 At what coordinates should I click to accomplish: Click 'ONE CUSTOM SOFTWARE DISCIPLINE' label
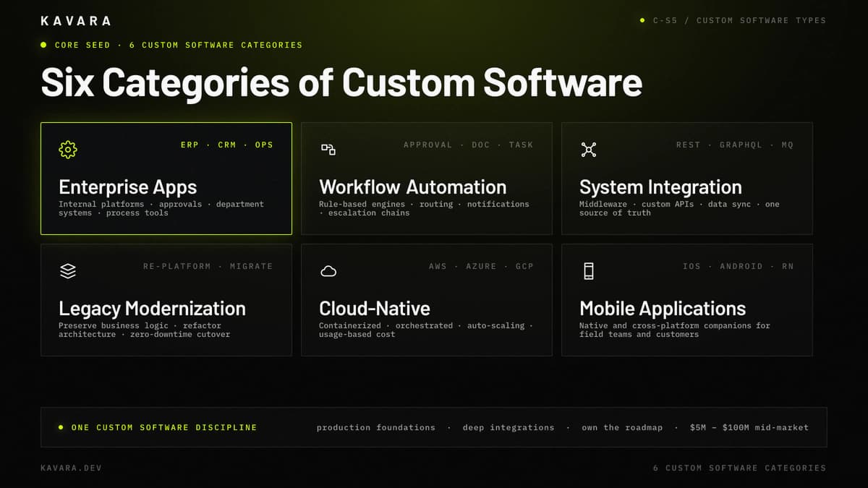(164, 427)
